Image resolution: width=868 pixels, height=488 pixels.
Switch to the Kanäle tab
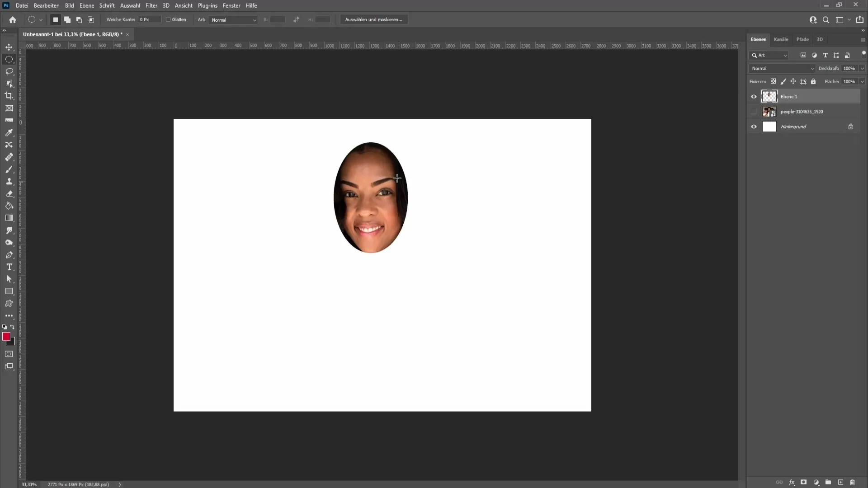tap(781, 39)
